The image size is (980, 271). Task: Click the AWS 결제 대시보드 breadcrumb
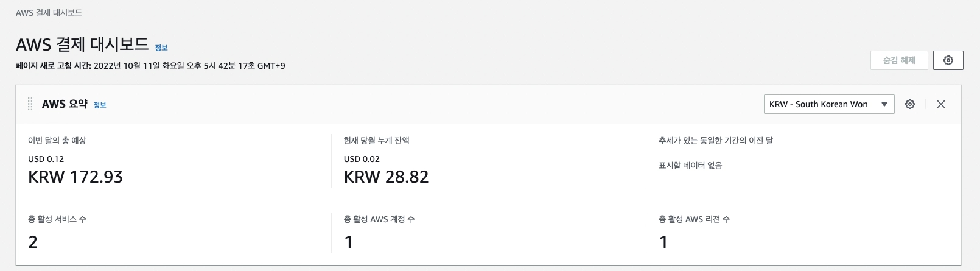click(x=49, y=13)
